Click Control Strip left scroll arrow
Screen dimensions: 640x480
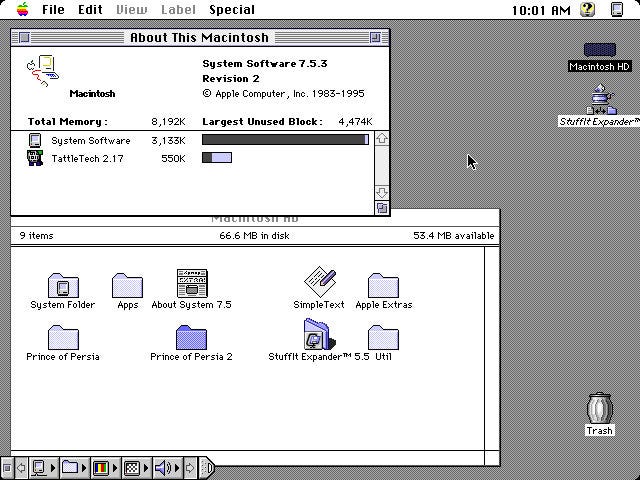coord(21,468)
